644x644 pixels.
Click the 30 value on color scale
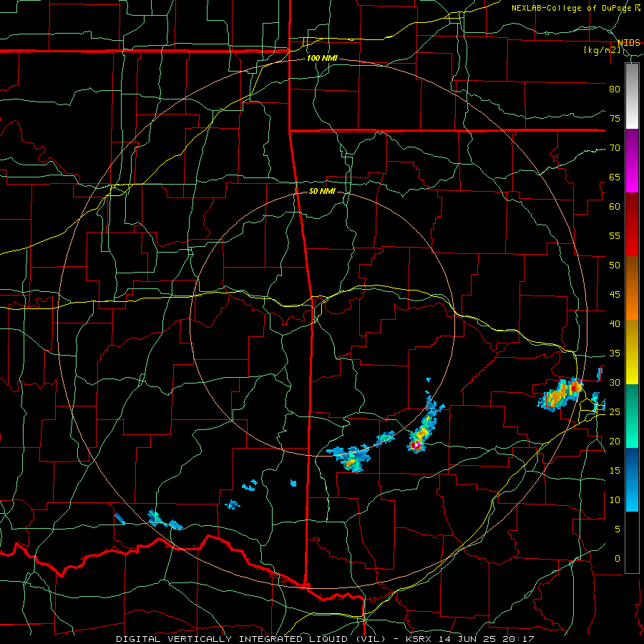[x=615, y=382]
